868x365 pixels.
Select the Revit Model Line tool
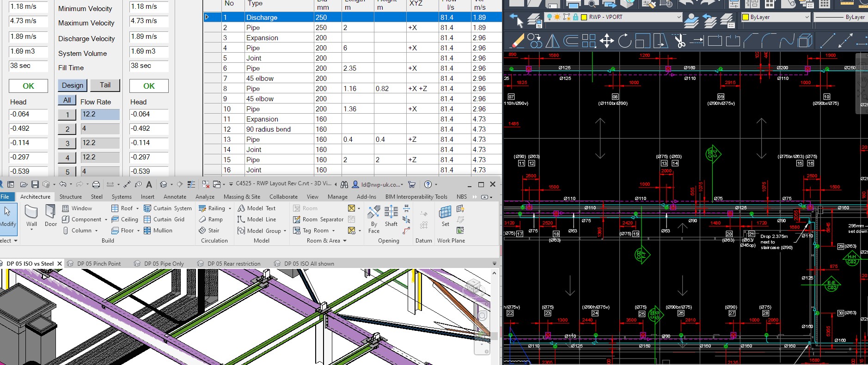coord(257,219)
